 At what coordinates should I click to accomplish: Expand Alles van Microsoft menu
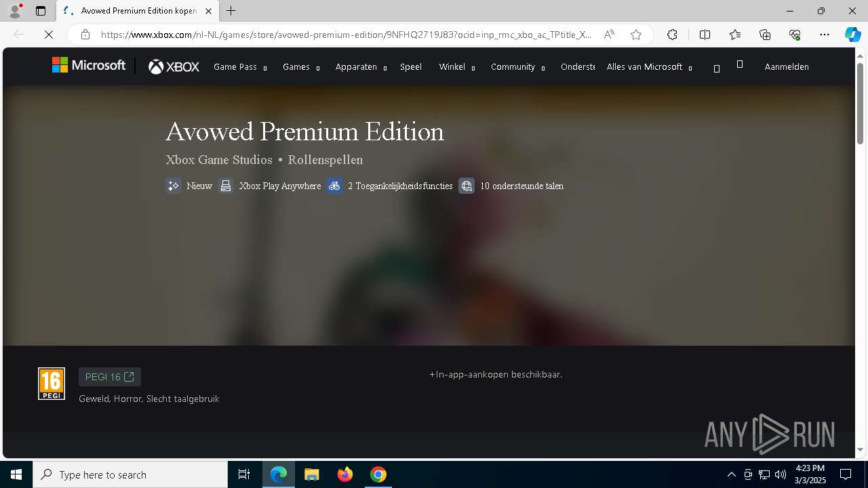pos(650,66)
